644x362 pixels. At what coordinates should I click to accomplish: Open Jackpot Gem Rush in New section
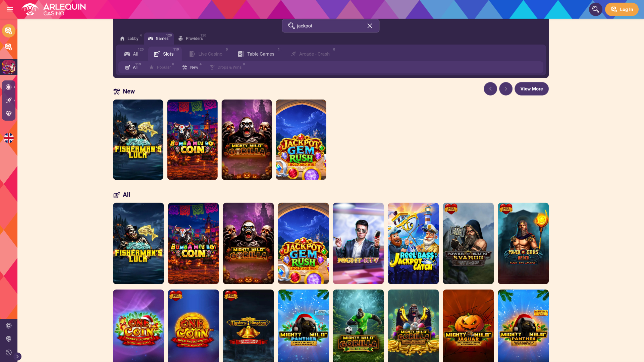click(x=301, y=140)
